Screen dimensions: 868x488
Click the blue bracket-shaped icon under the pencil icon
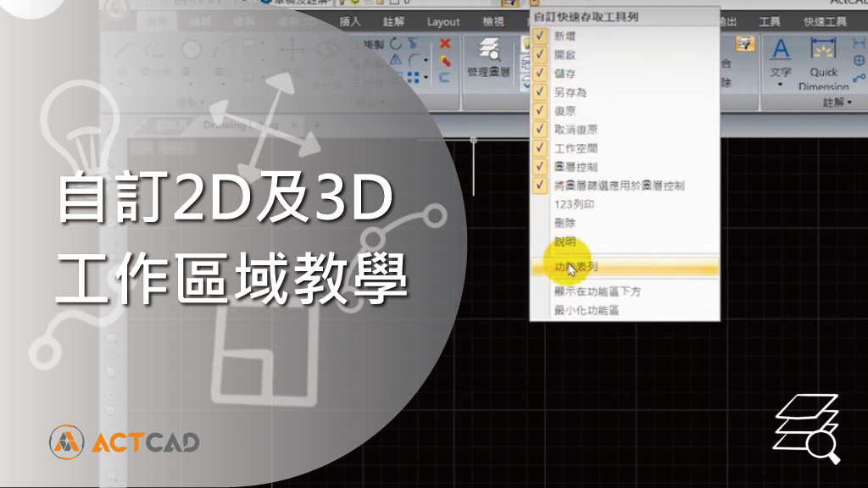pyautogui.click(x=444, y=77)
